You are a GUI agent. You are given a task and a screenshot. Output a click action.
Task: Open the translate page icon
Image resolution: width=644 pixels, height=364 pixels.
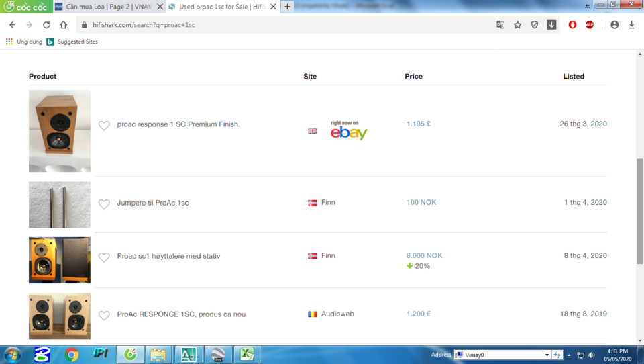[x=500, y=25]
